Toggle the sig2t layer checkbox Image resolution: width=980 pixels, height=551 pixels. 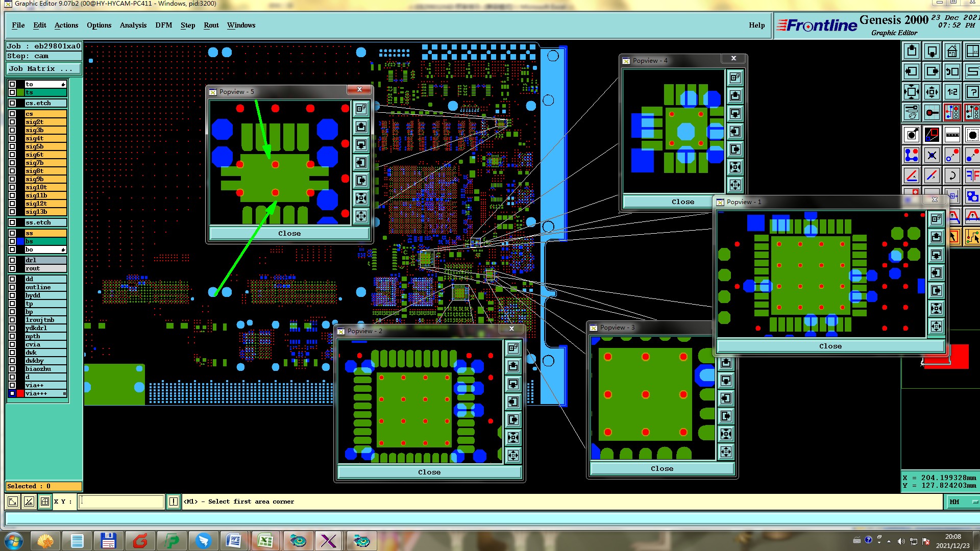12,122
